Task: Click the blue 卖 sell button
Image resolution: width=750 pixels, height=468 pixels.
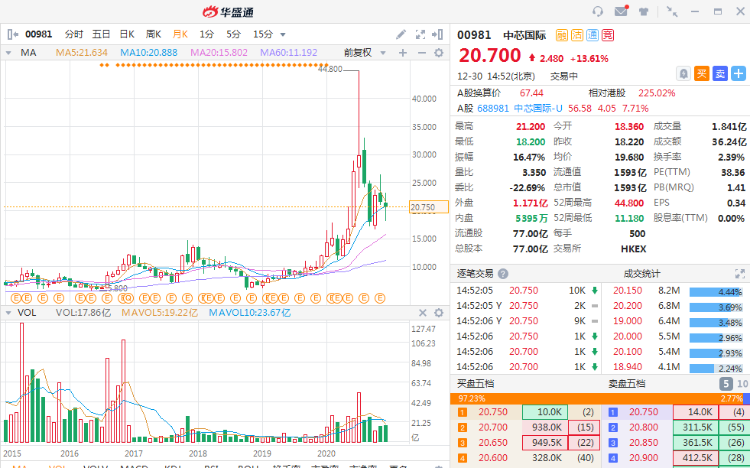Action: click(x=720, y=74)
